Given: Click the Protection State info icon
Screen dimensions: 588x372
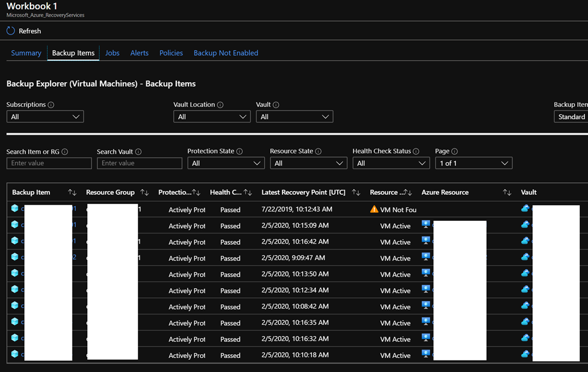Looking at the screenshot, I should coord(239,152).
